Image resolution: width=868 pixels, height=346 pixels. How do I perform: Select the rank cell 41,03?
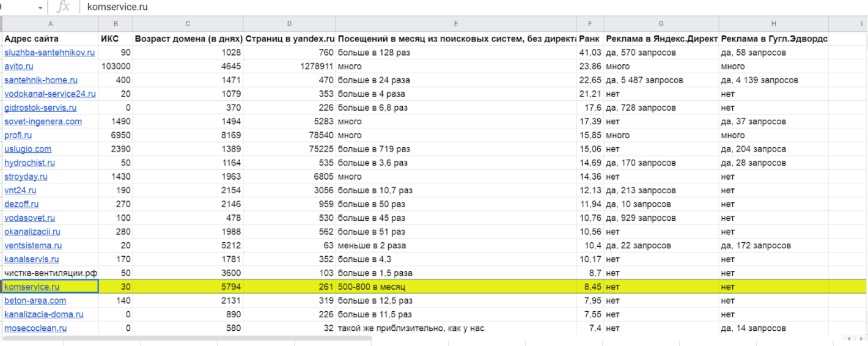pos(590,53)
